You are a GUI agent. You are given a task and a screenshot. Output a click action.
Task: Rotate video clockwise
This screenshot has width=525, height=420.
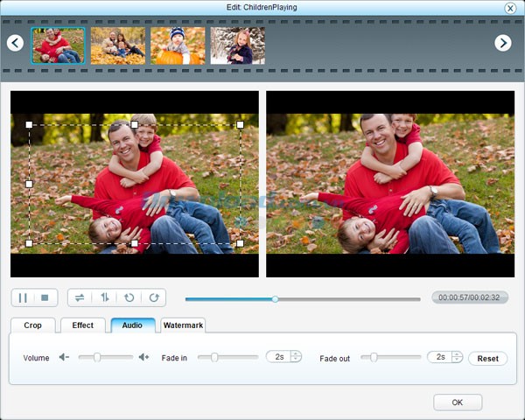coord(153,297)
